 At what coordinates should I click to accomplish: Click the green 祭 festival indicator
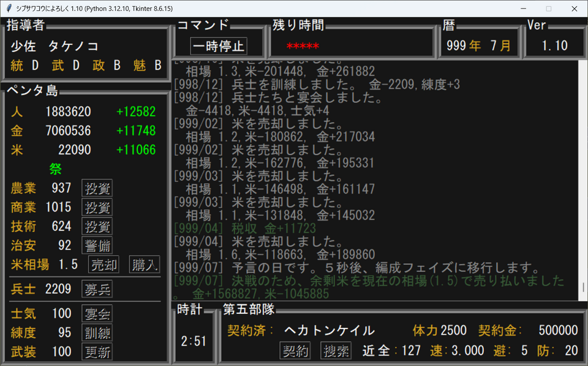tap(55, 169)
